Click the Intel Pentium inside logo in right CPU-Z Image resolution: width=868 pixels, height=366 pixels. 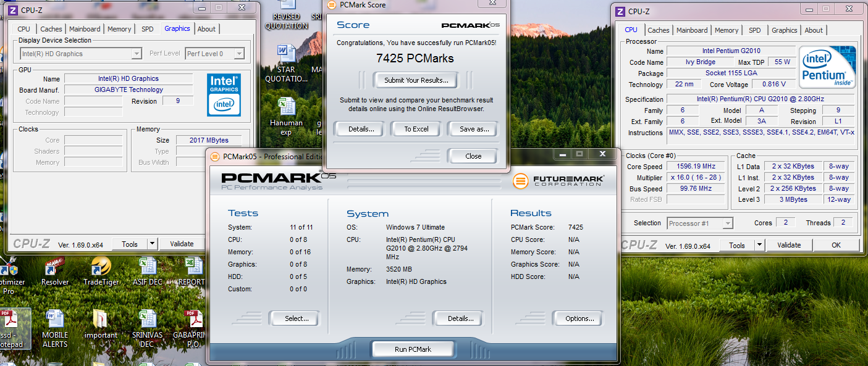827,67
